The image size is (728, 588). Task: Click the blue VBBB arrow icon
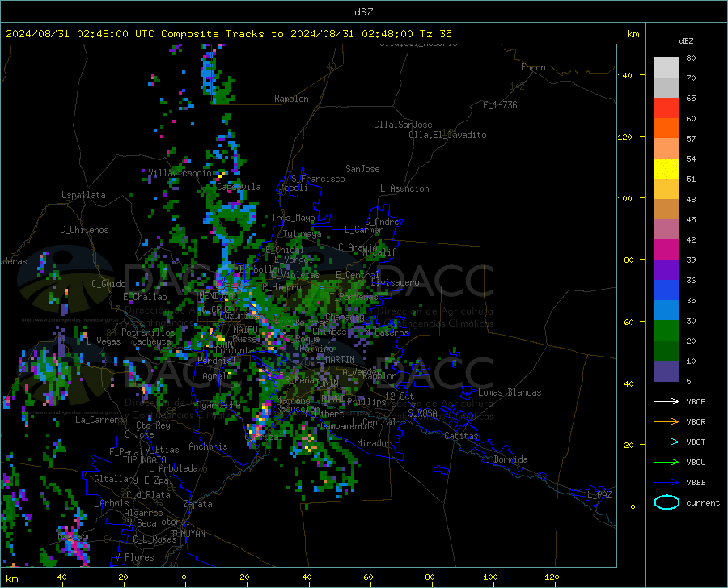coord(667,483)
